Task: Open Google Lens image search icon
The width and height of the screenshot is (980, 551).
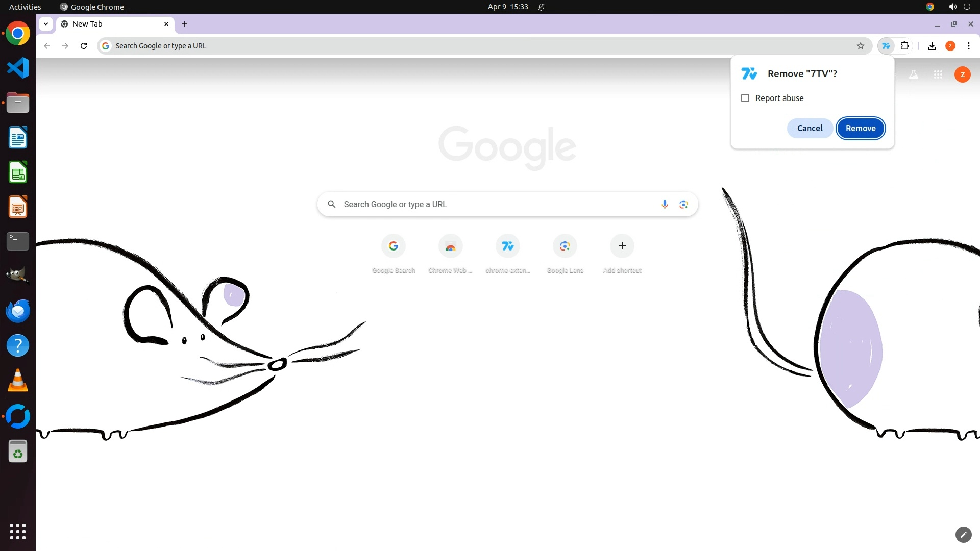Action: tap(683, 204)
